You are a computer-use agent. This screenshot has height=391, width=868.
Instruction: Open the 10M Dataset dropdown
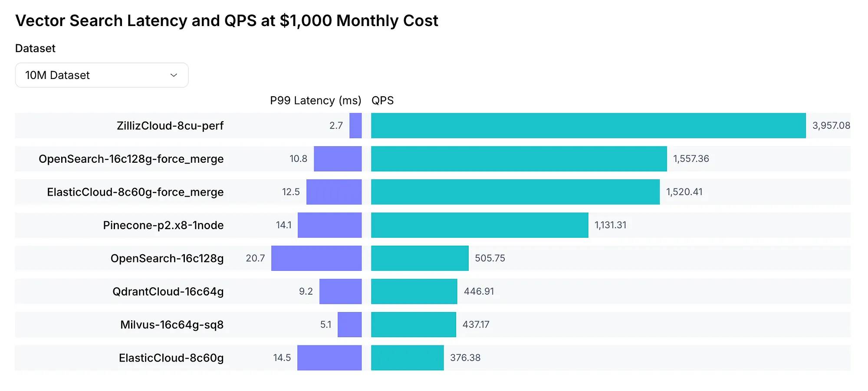102,75
